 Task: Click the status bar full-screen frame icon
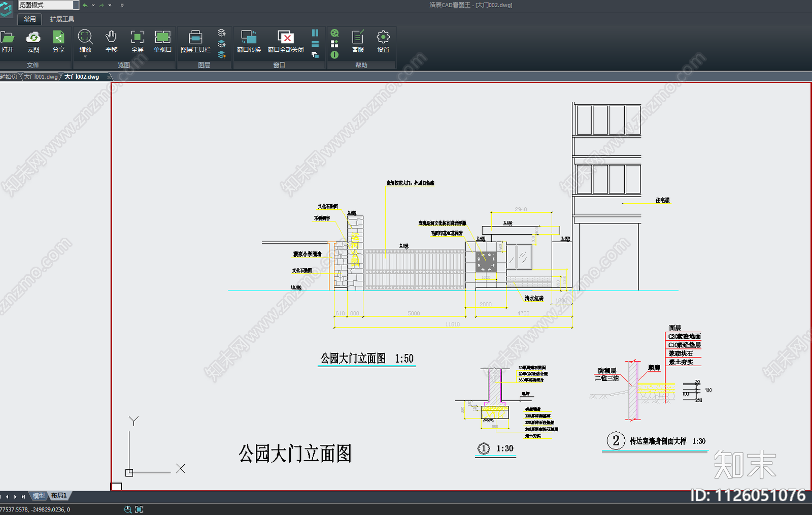click(139, 509)
